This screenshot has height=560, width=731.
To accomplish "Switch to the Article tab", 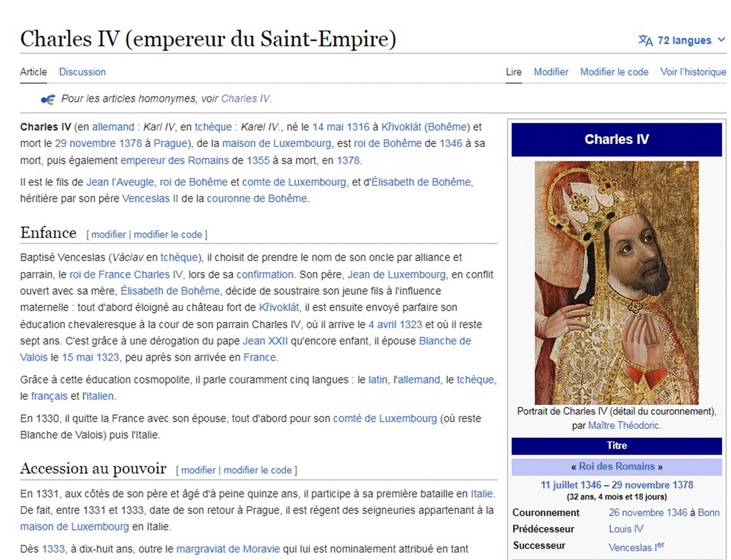I will pos(34,72).
